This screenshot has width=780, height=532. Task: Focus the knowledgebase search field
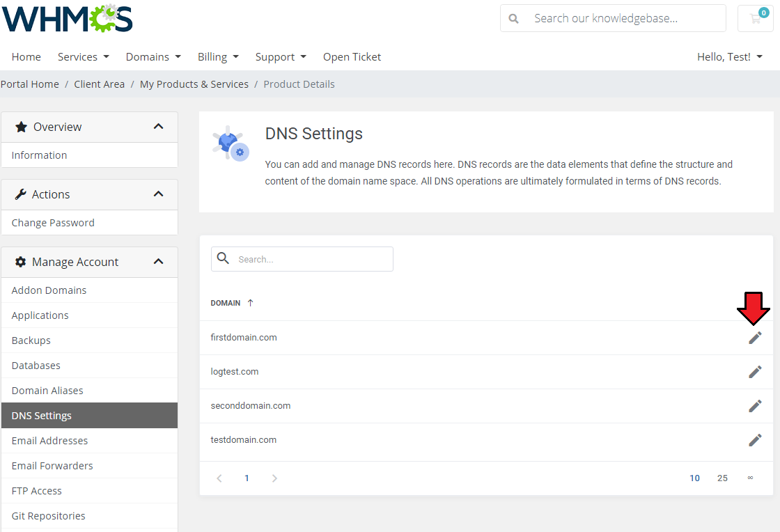pos(613,18)
